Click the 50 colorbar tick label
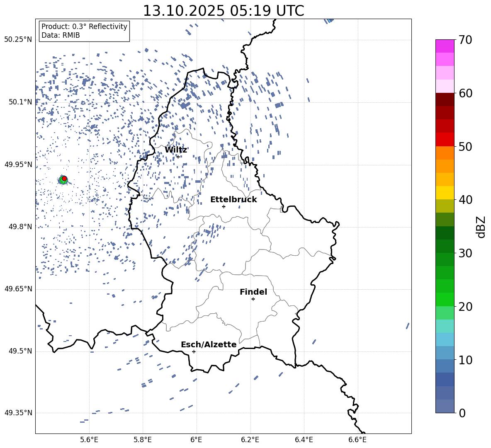 coord(465,147)
